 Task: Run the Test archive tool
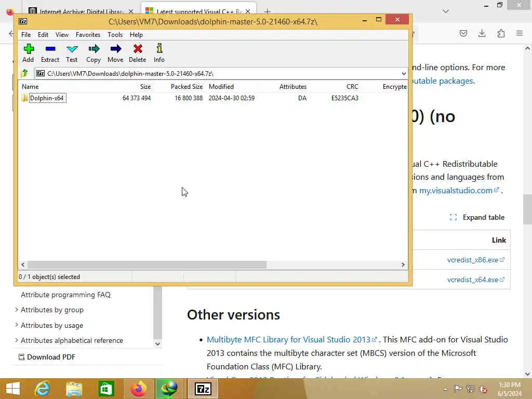pyautogui.click(x=72, y=53)
